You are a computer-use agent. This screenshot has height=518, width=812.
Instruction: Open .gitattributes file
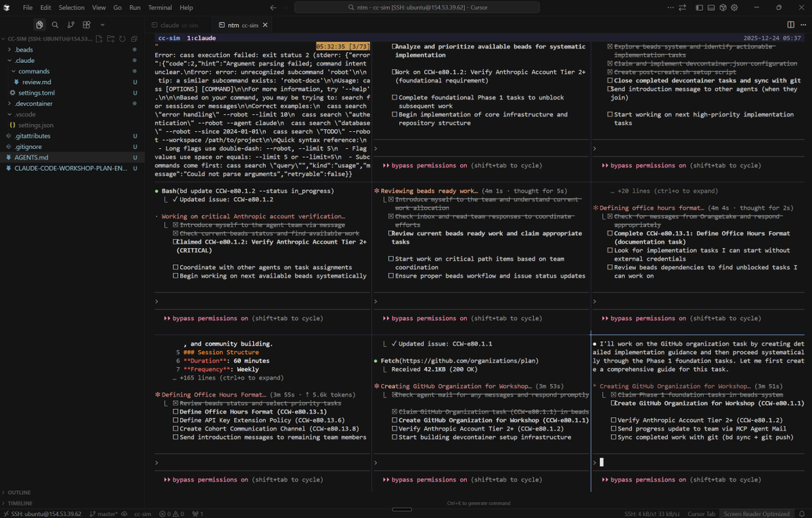point(72,136)
